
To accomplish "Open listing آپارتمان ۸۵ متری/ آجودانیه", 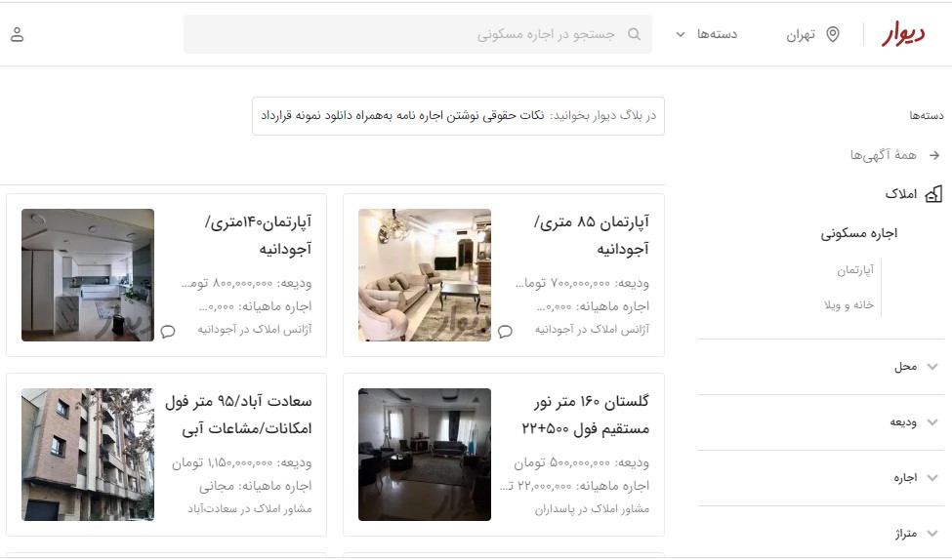I will 503,275.
